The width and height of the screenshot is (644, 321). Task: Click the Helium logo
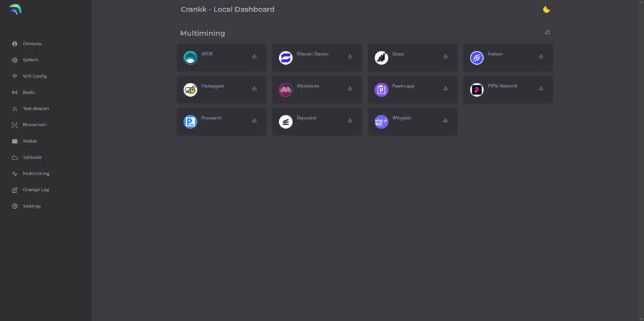click(x=477, y=58)
